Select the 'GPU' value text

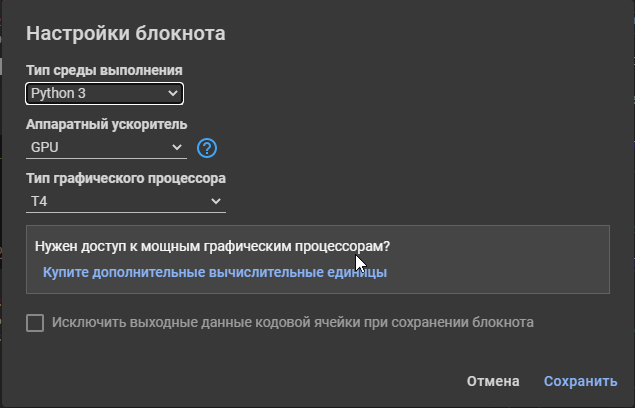pos(44,147)
